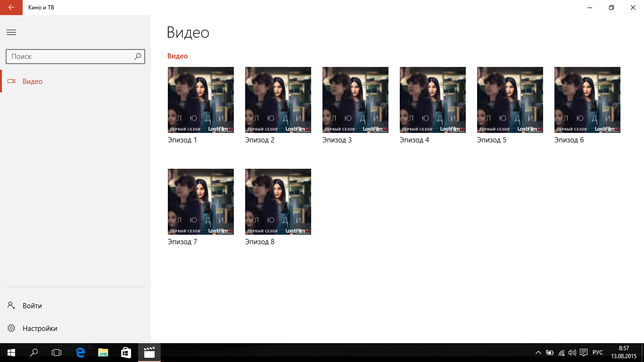Focus the Поиск search field
644x362 pixels.
click(x=75, y=57)
